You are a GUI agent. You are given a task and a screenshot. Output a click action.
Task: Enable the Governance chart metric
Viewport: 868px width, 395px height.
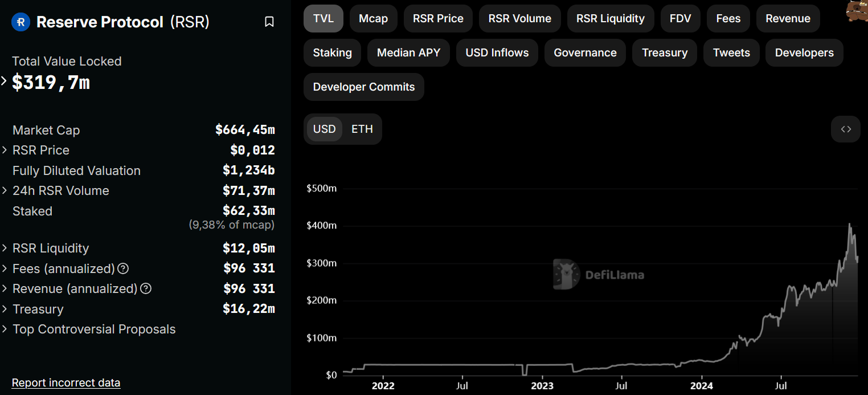click(586, 53)
